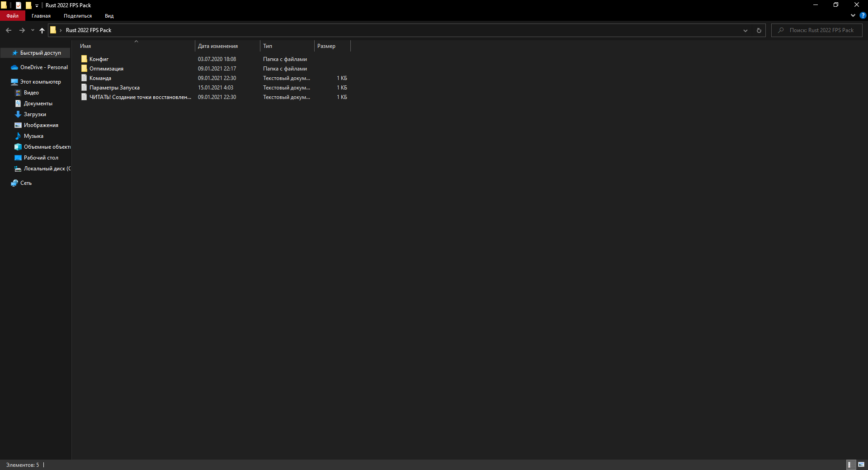Click date 09.01.2021 22:17
Viewport: 868px width, 470px height.
[x=217, y=69]
